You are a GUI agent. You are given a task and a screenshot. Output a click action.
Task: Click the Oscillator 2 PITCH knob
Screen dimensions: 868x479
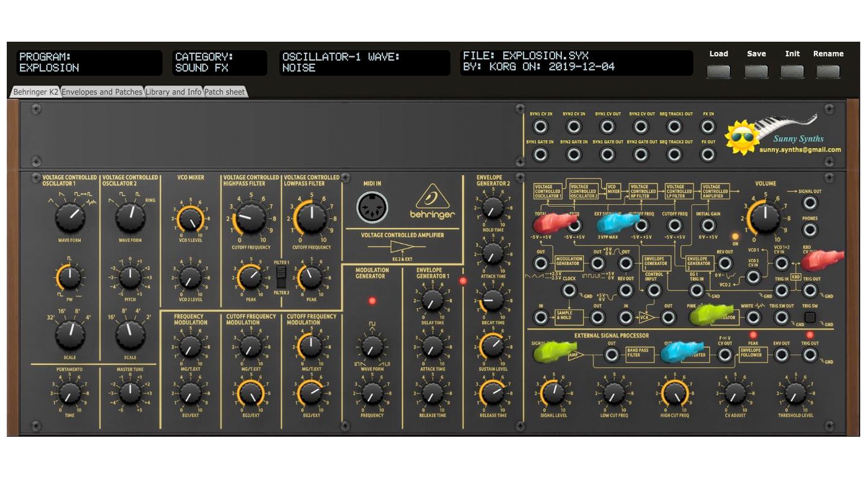coord(130,277)
